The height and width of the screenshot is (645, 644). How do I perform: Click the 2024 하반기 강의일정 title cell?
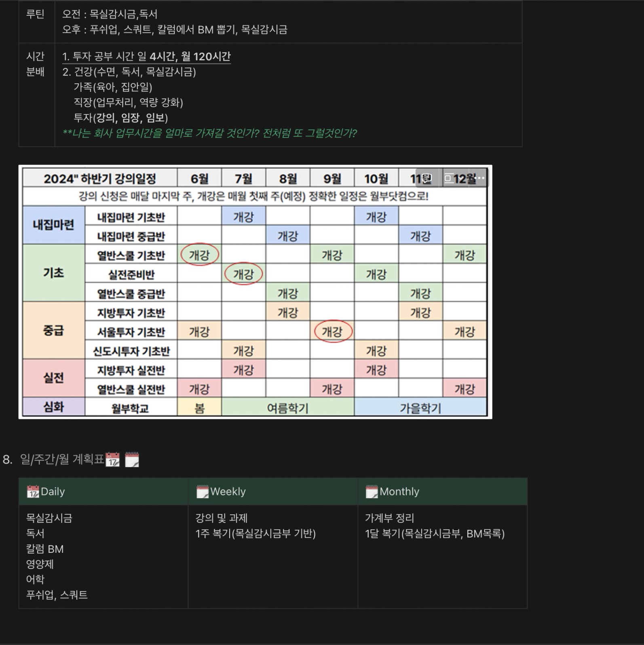(x=100, y=178)
